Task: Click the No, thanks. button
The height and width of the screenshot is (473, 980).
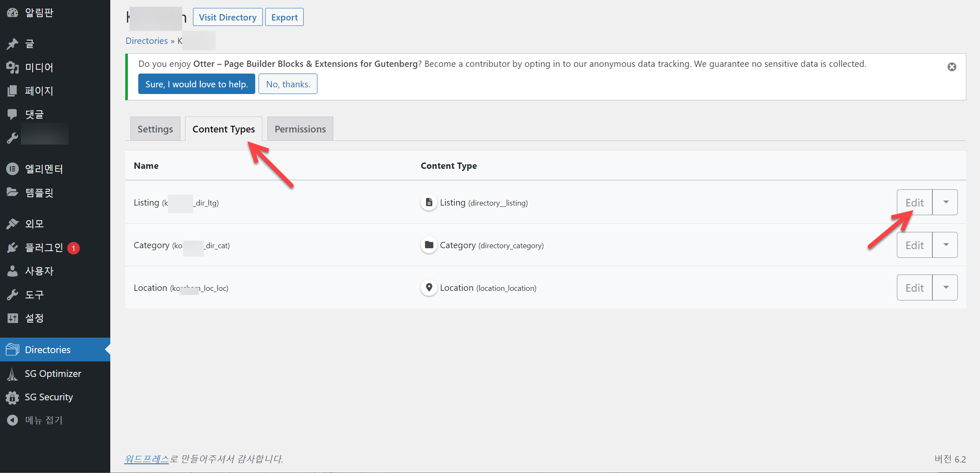Action: click(288, 84)
